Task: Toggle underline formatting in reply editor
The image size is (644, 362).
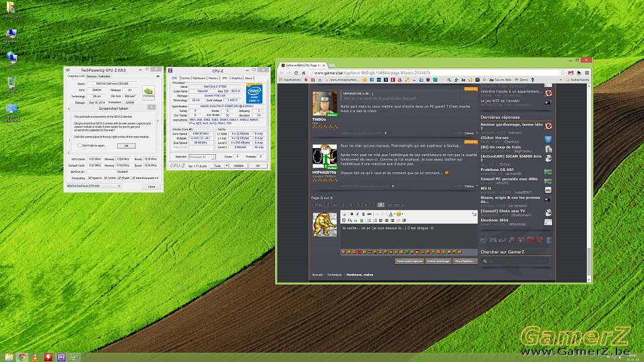Action: [x=364, y=214]
